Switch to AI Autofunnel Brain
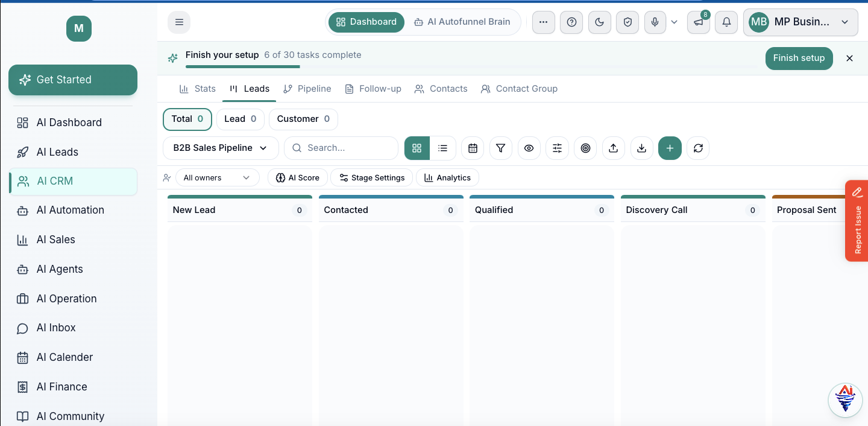 462,22
